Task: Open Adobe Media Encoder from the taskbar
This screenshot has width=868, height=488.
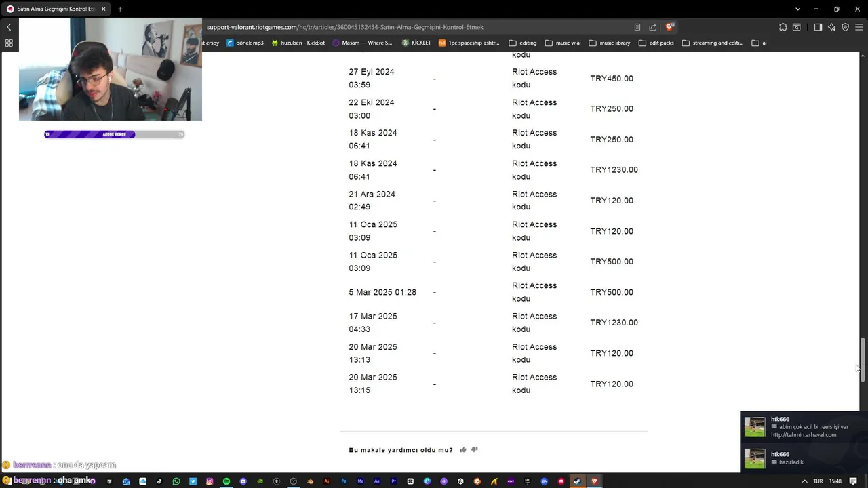Action: pyautogui.click(x=360, y=481)
